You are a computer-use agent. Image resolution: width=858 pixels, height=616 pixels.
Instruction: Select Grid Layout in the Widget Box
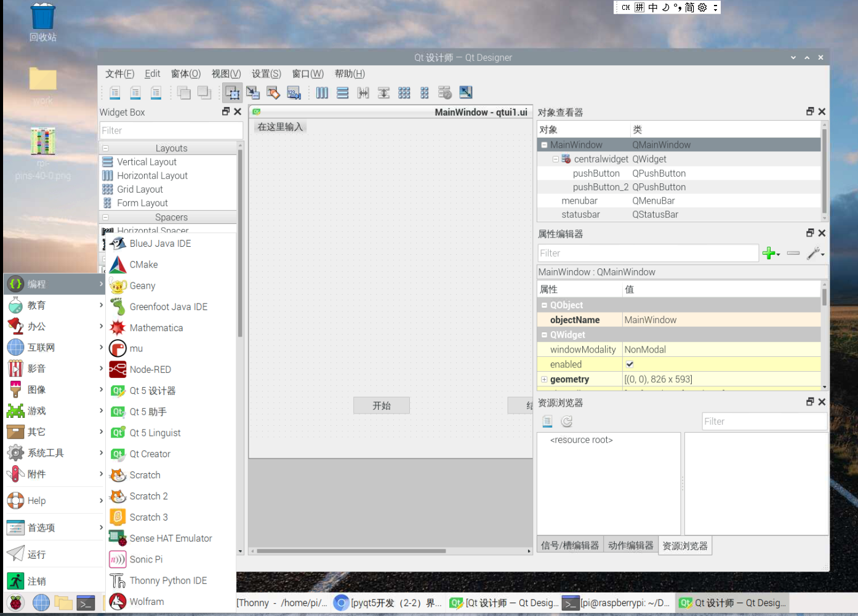[x=140, y=190]
